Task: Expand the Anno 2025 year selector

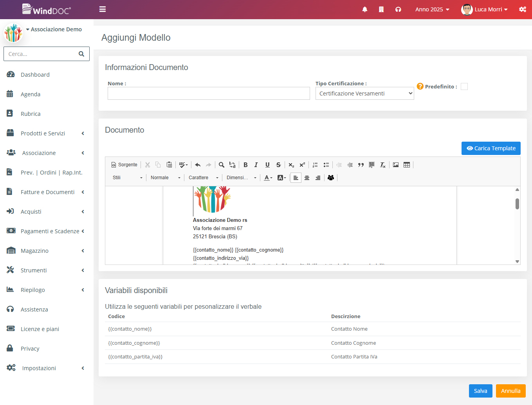Action: [x=432, y=9]
